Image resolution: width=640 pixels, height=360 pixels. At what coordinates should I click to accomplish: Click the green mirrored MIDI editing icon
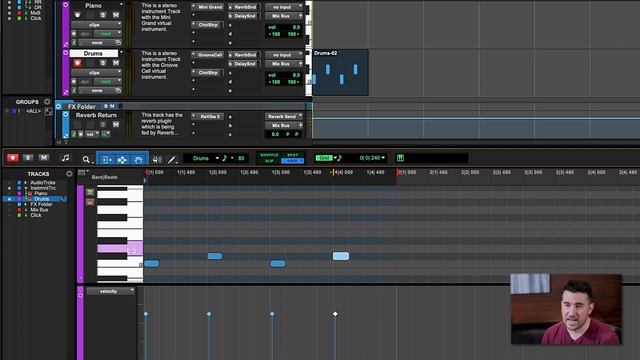(x=400, y=158)
